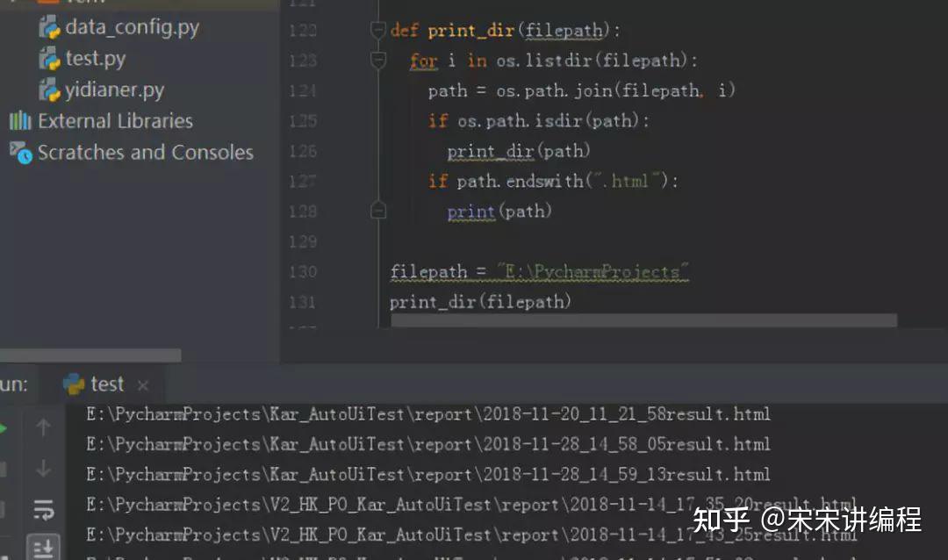948x560 pixels.
Task: Click the scroll to end icon in the run console
Action: pyautogui.click(x=44, y=548)
